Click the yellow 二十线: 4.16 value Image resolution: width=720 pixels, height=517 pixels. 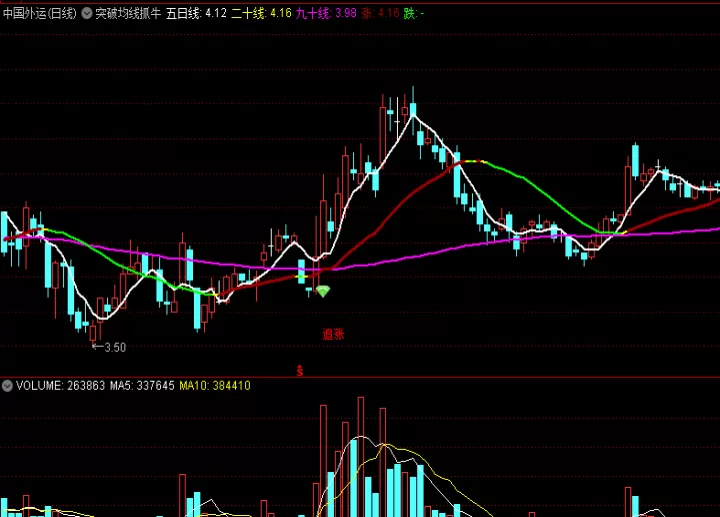(261, 13)
